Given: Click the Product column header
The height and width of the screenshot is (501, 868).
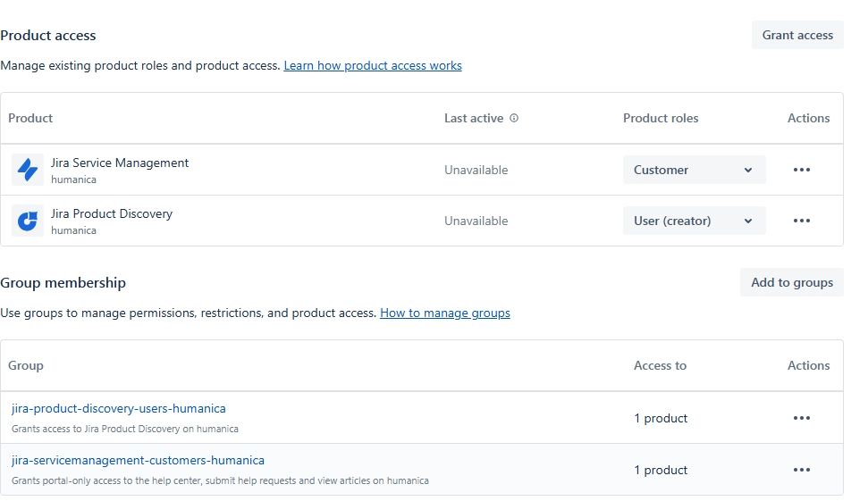Looking at the screenshot, I should click(x=30, y=118).
